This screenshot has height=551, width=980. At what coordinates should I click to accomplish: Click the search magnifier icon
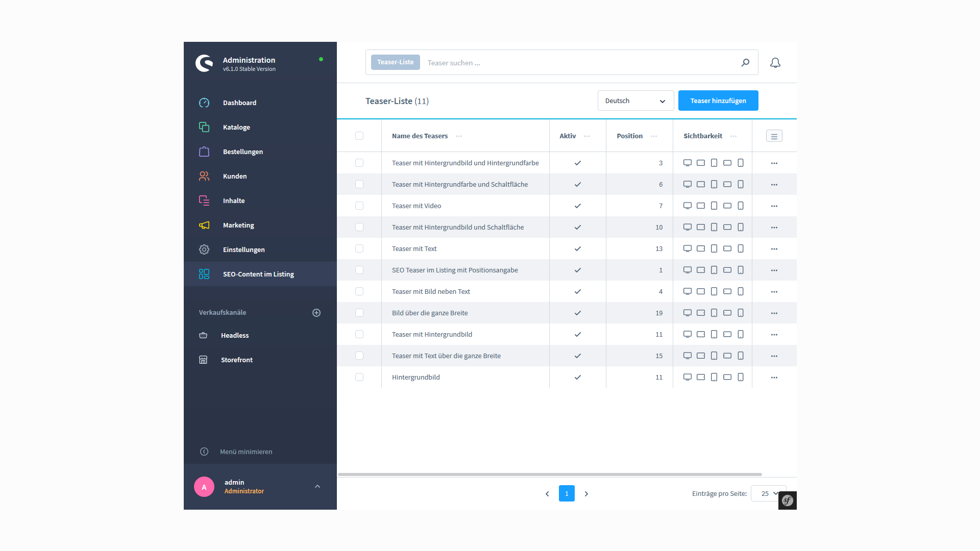[x=745, y=63]
